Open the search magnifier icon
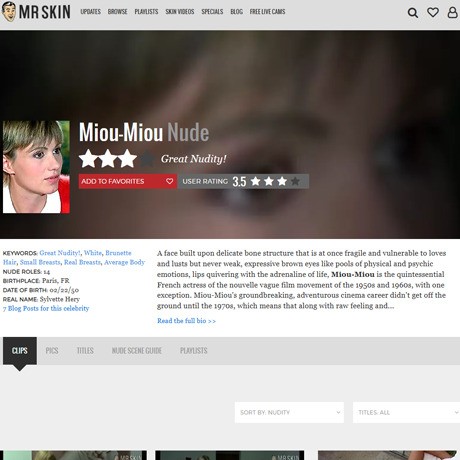This screenshot has width=460, height=460. (x=413, y=13)
